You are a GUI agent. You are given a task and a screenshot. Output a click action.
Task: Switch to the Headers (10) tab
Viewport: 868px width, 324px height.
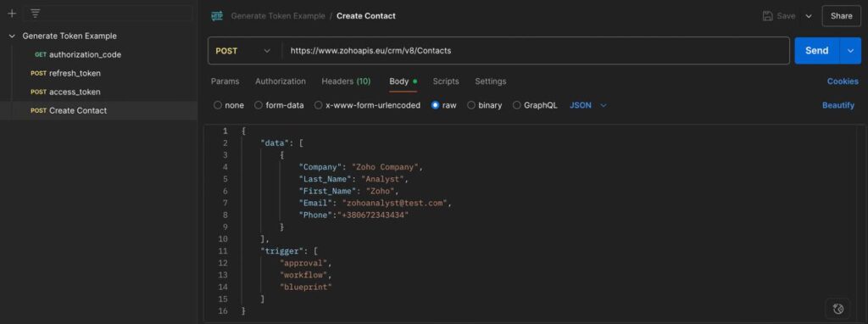[346, 81]
